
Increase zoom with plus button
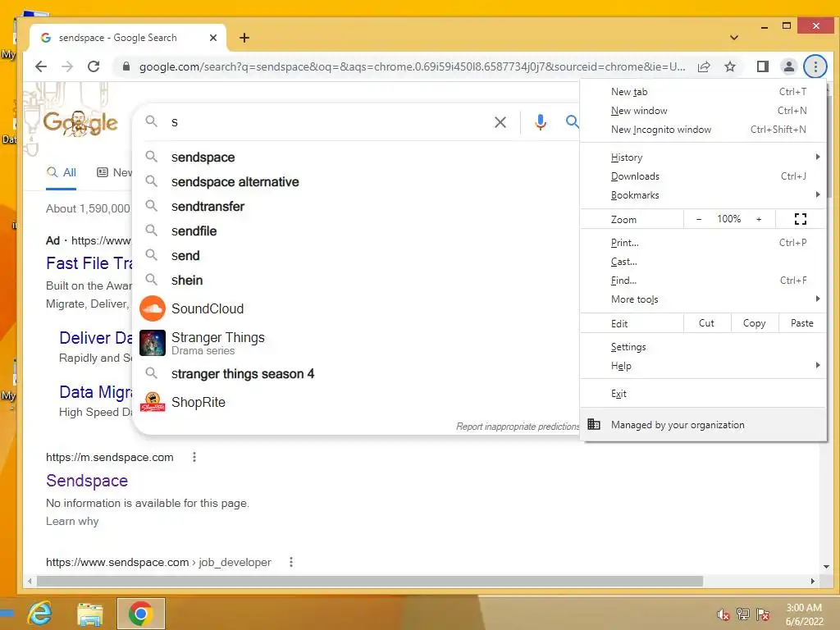pyautogui.click(x=759, y=219)
